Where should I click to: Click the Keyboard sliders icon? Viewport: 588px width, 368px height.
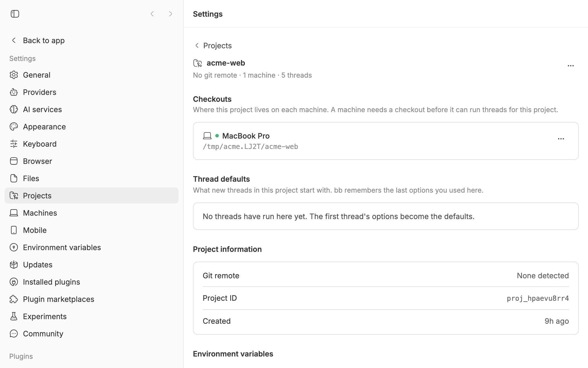[14, 144]
